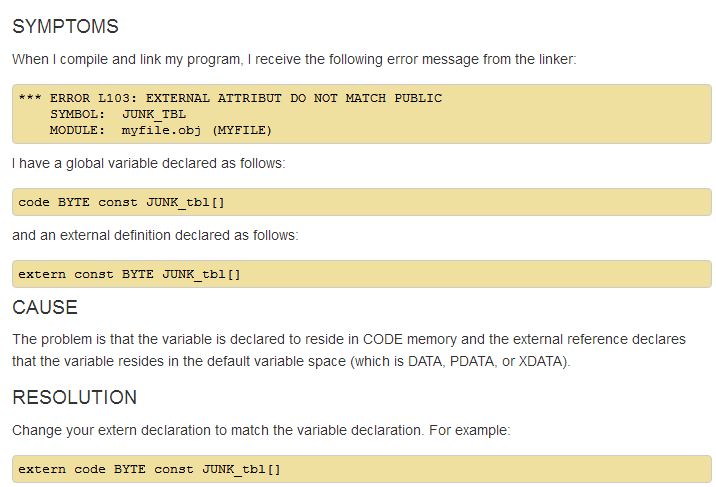This screenshot has height=487, width=716.
Task: Click the (MYFILE) text in error block
Action: pos(242,131)
